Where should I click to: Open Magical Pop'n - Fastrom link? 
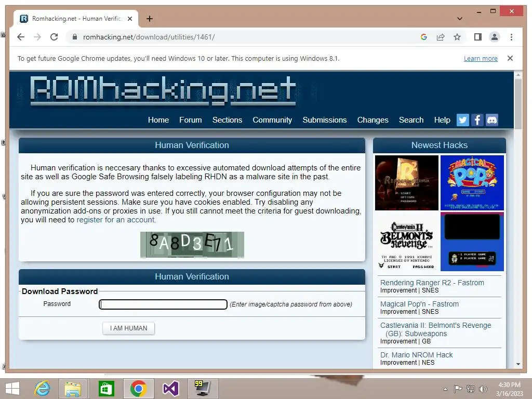pyautogui.click(x=419, y=304)
